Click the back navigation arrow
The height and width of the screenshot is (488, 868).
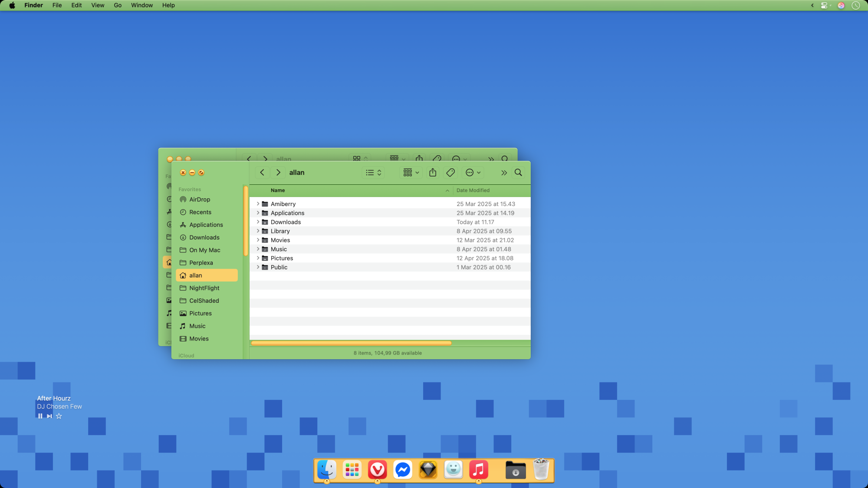(262, 173)
